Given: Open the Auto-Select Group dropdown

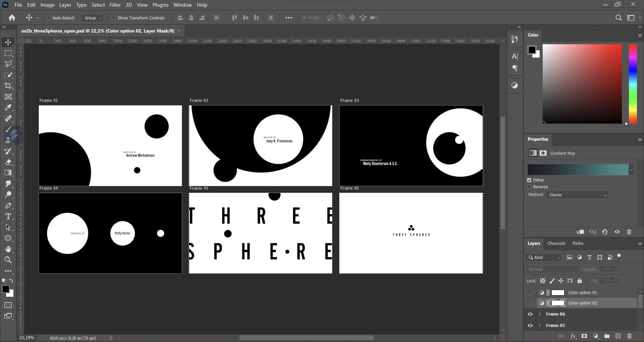Looking at the screenshot, I should (93, 18).
